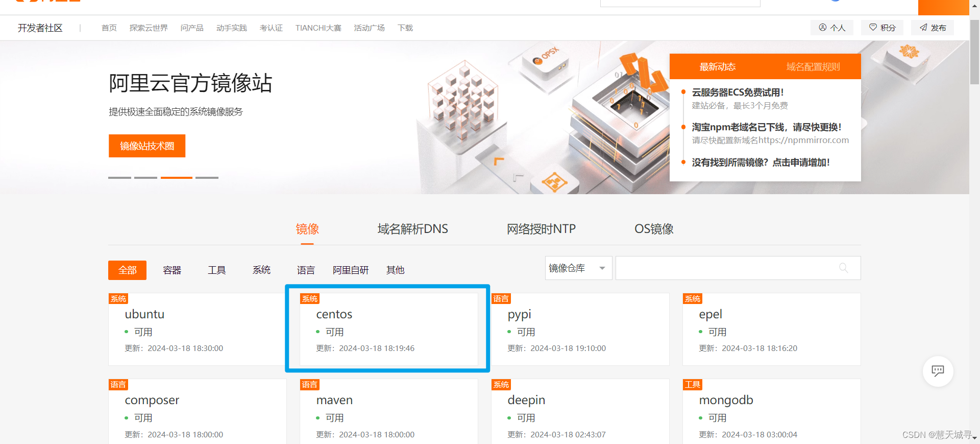Open 动手实践 navigation item

click(x=231, y=28)
